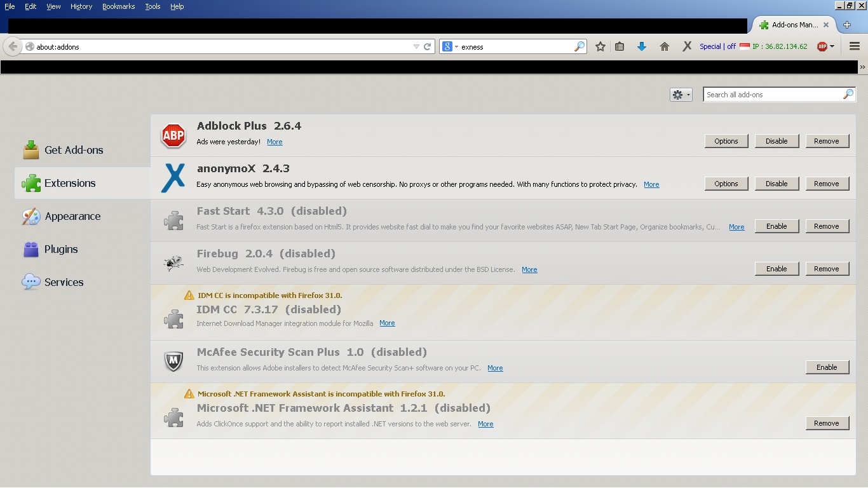Enable McAfee Security Scan Plus
868x488 pixels.
pos(826,367)
